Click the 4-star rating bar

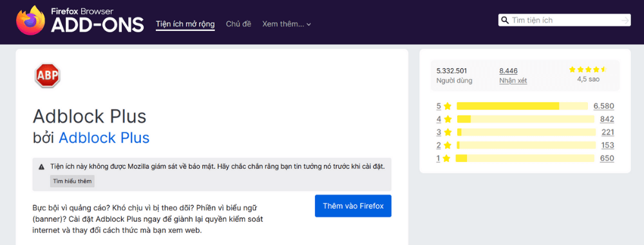click(x=526, y=120)
